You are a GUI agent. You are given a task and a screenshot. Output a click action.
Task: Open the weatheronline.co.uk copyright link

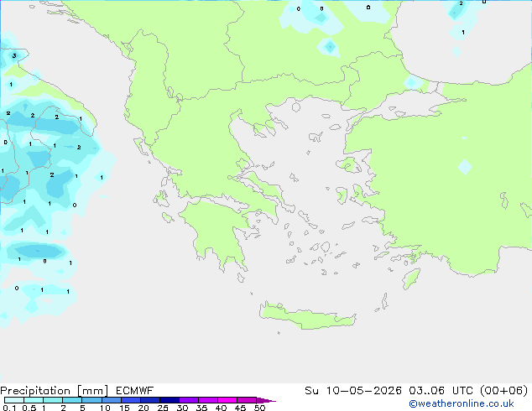(462, 403)
